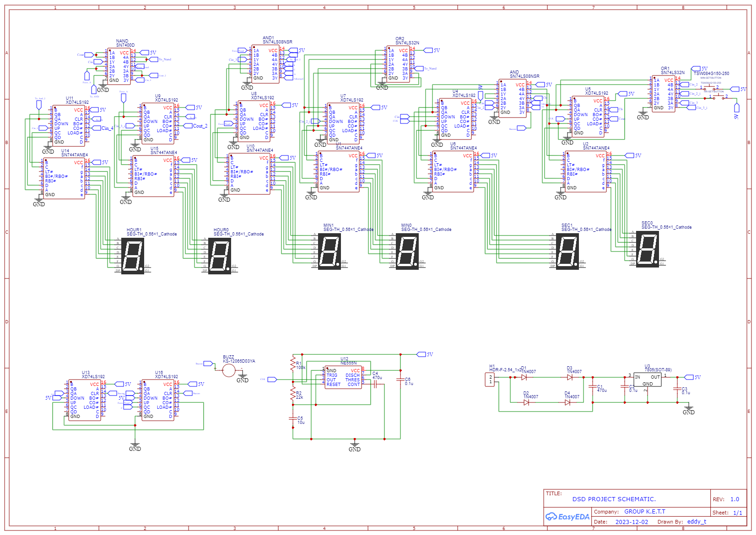Screen dimensions: 756x535
Task: Click diode D3 1N4007 symbol
Action: [x=570, y=377]
